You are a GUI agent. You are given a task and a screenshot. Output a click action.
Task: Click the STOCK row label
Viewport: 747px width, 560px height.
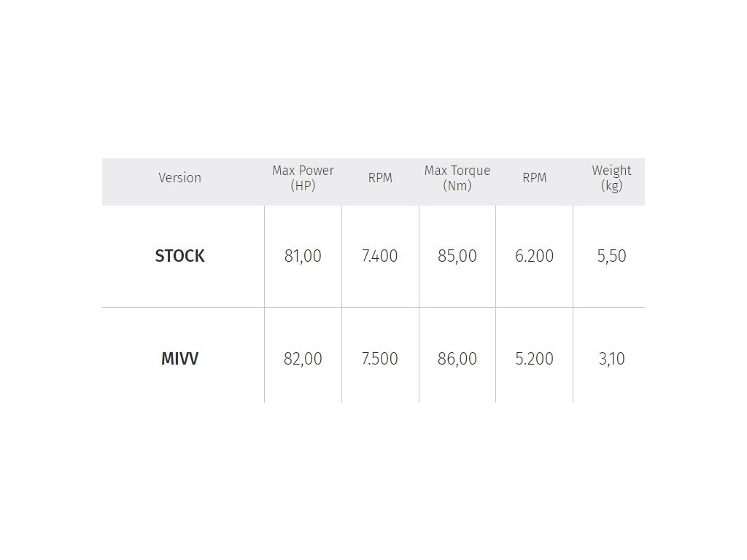tap(179, 256)
